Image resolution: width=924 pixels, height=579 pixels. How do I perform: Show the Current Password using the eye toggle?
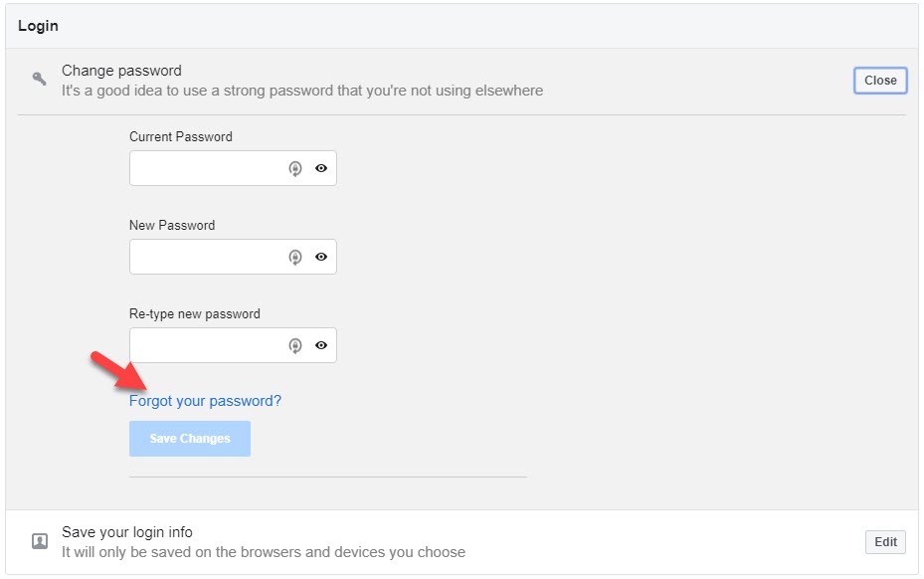320,168
